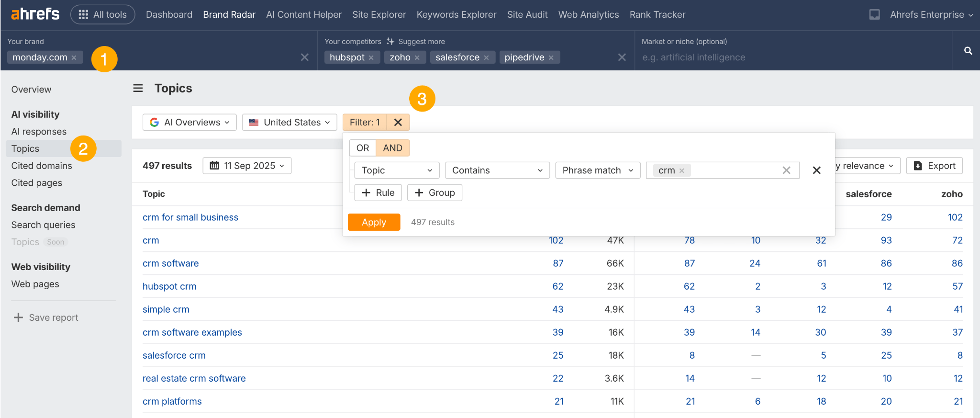The width and height of the screenshot is (980, 418).
Task: Remove the hubspot competitor tag
Action: point(371,57)
